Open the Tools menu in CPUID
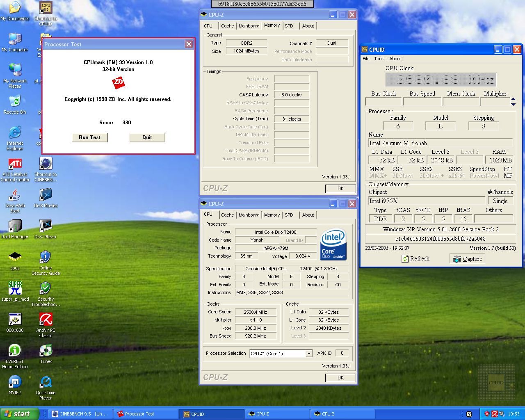This screenshot has height=420, width=525. point(379,59)
